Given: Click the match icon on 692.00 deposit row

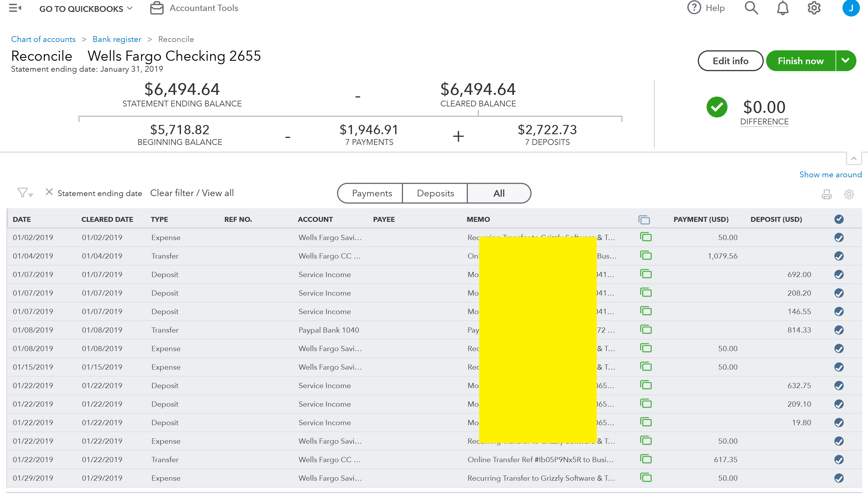Looking at the screenshot, I should pos(646,274).
